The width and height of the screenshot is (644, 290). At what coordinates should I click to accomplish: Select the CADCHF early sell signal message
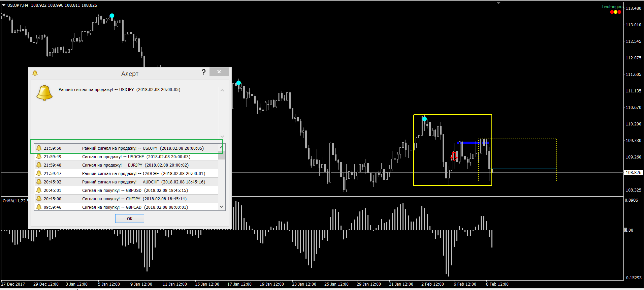pyautogui.click(x=143, y=173)
